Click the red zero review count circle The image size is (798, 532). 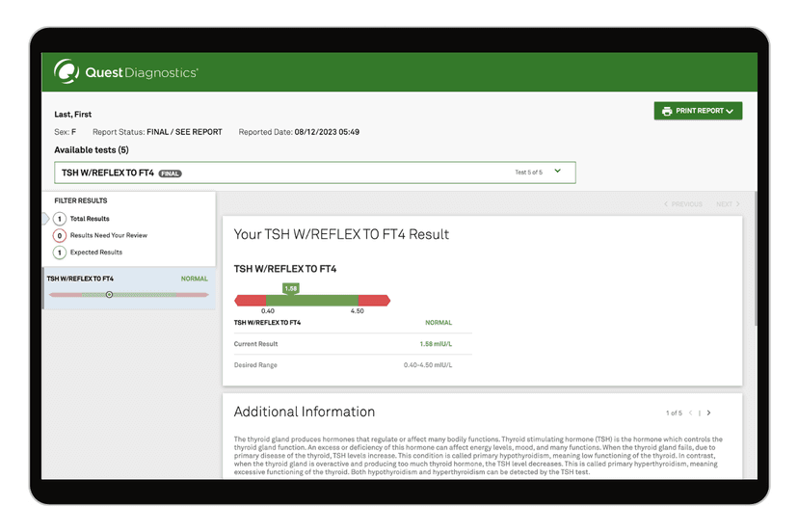pos(59,235)
